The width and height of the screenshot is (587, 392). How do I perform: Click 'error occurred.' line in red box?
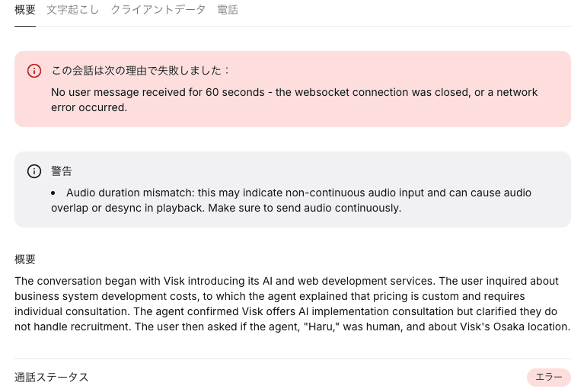(89, 107)
